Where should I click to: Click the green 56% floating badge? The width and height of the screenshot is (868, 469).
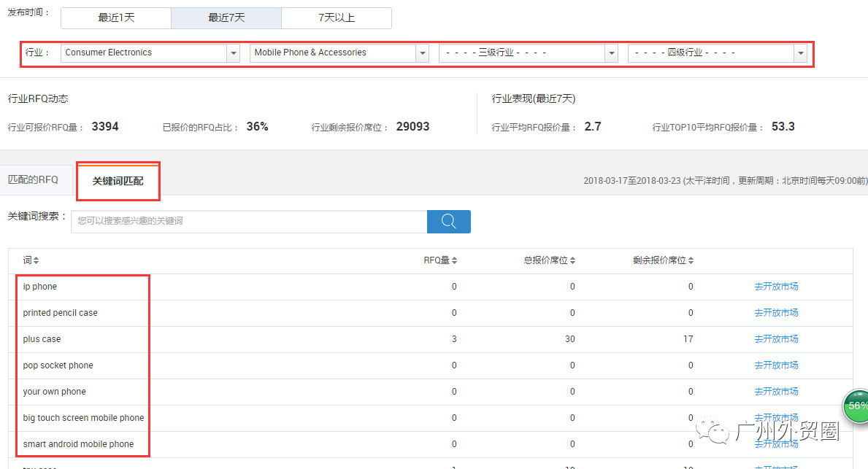[856, 406]
